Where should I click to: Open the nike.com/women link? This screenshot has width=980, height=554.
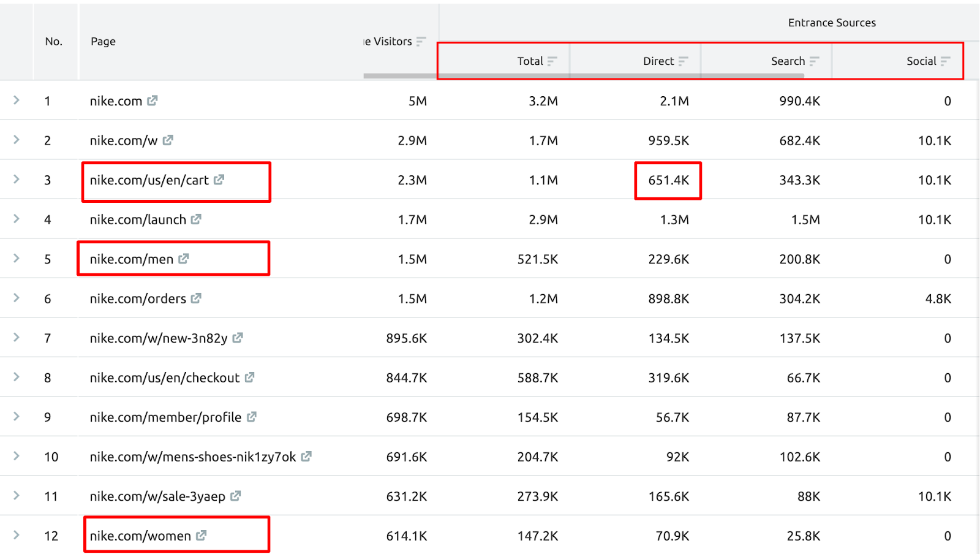click(140, 536)
